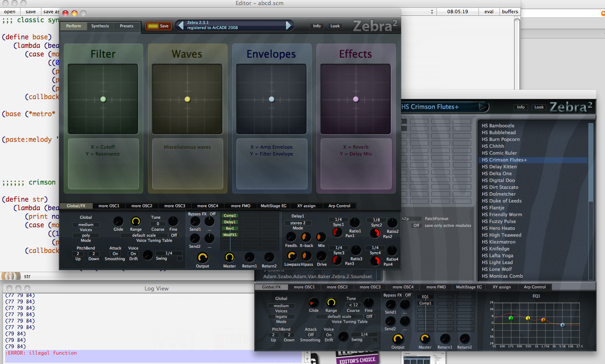605x364 pixels.
Task: Click Info button in front Zebra window
Action: (317, 26)
